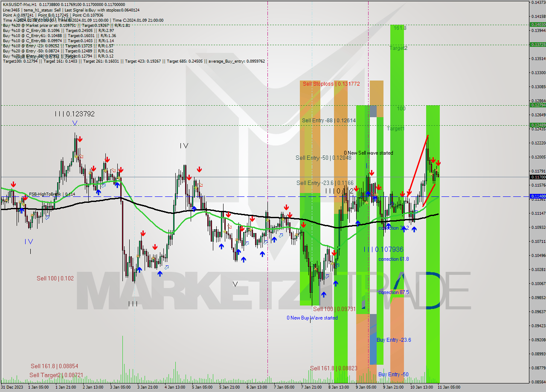Click the 'correction 61.8' label
The width and height of the screenshot is (546, 392).
click(x=394, y=259)
